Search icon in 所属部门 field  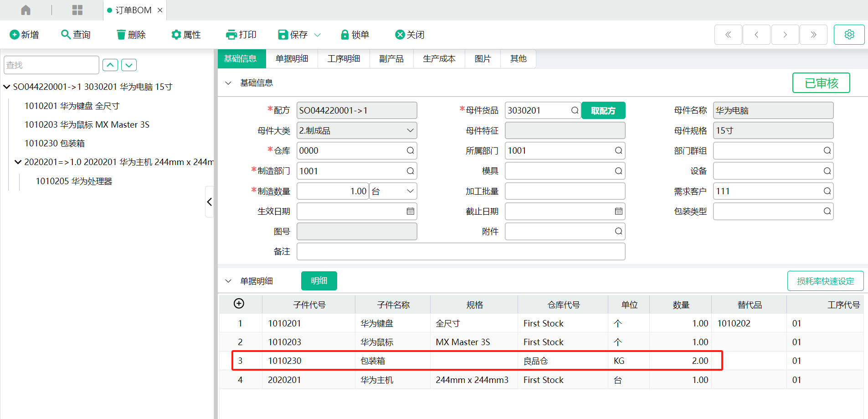[618, 150]
